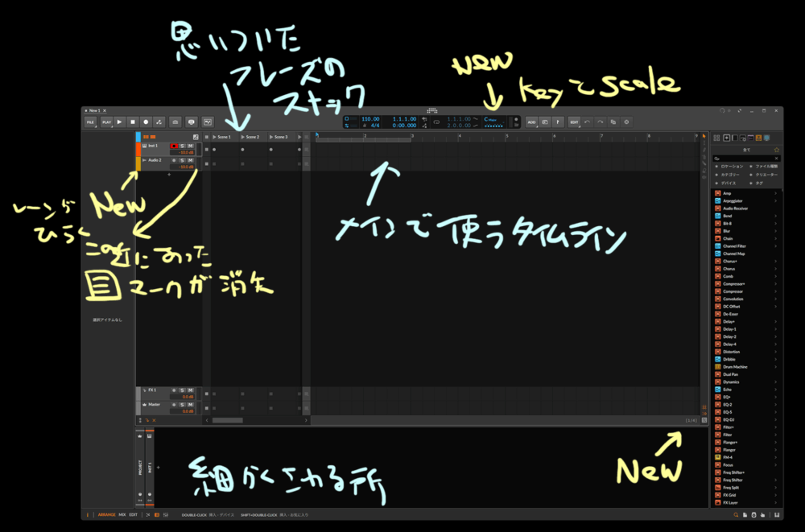The image size is (805, 532).
Task: Click the browser search field
Action: tap(743, 159)
